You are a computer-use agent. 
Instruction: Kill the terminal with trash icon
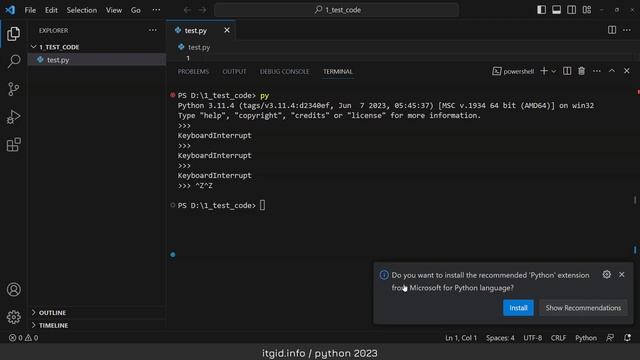[581, 71]
